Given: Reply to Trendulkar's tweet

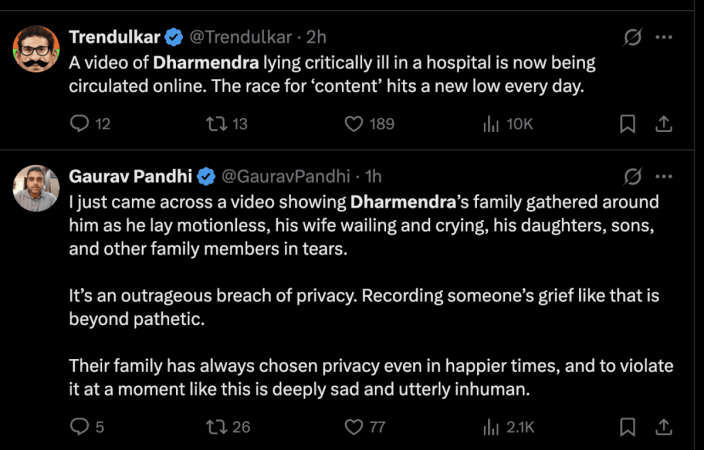Looking at the screenshot, I should pyautogui.click(x=80, y=124).
